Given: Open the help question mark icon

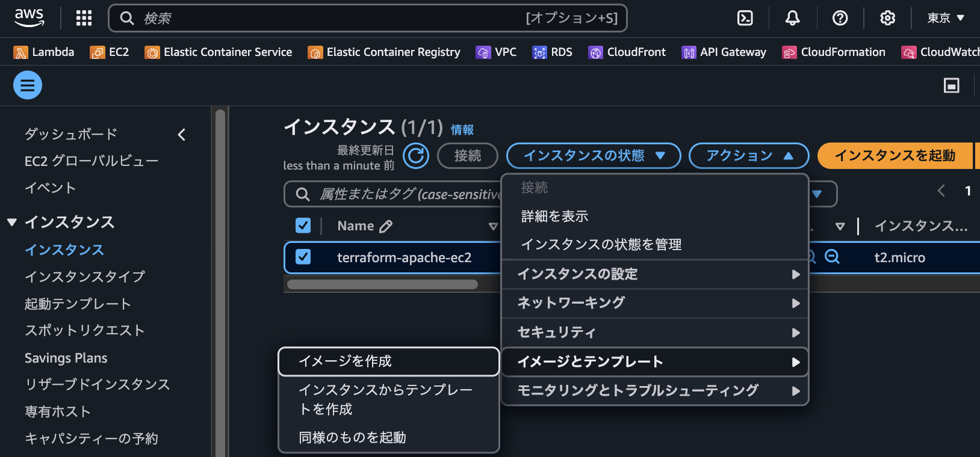Looking at the screenshot, I should point(840,18).
